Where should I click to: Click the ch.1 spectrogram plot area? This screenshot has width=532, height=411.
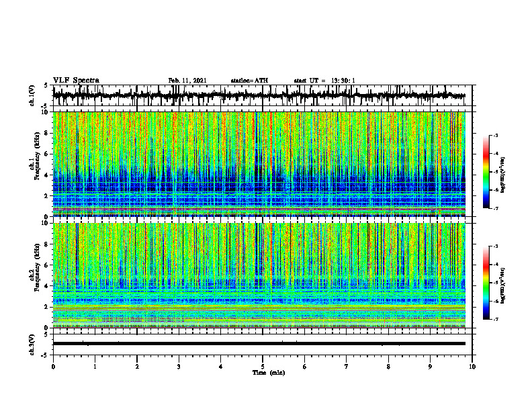pyautogui.click(x=259, y=164)
